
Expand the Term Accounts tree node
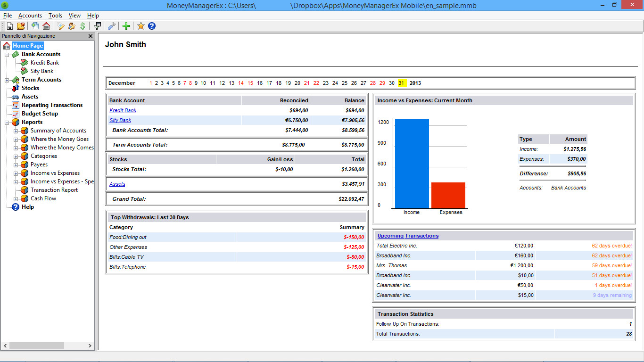tap(7, 80)
